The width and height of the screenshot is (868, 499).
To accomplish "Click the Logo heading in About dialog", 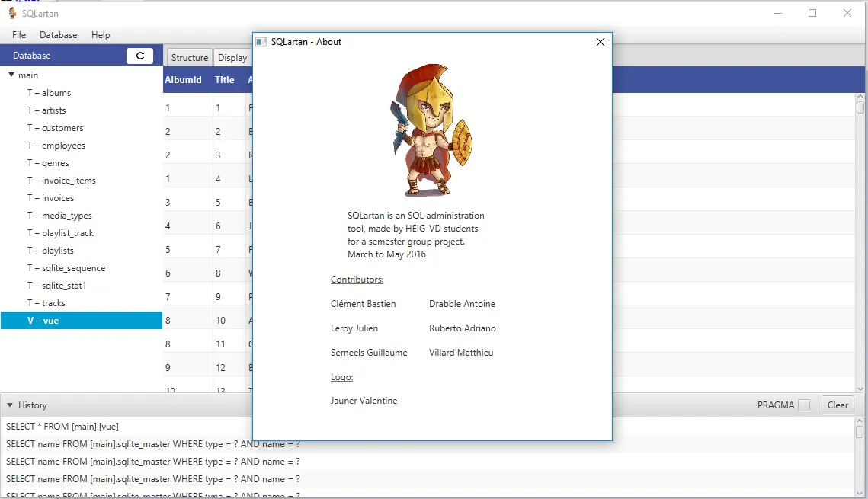I will pos(341,377).
